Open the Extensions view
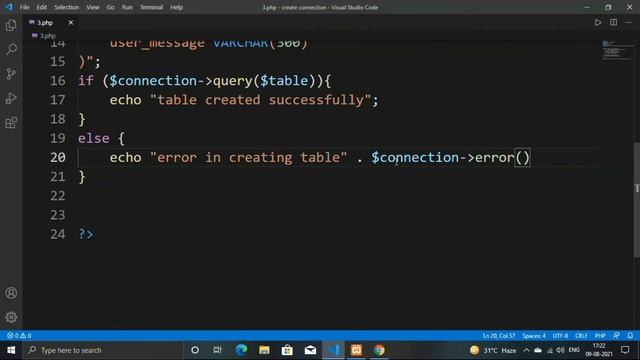640x360 pixels. [x=11, y=122]
